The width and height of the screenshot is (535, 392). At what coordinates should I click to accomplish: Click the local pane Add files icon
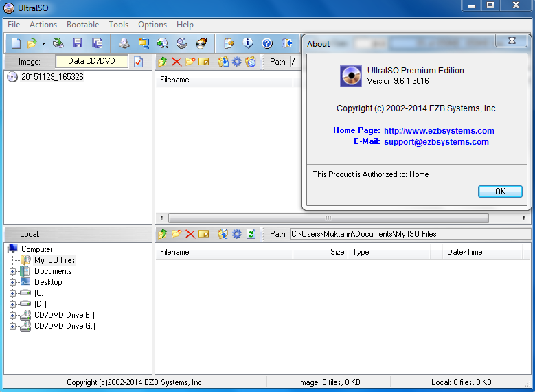[x=223, y=234]
